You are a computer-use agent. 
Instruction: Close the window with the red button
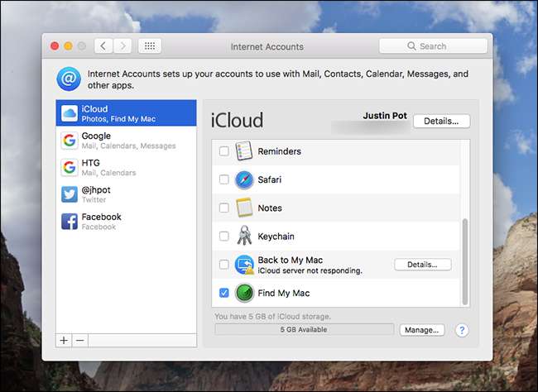(55, 46)
